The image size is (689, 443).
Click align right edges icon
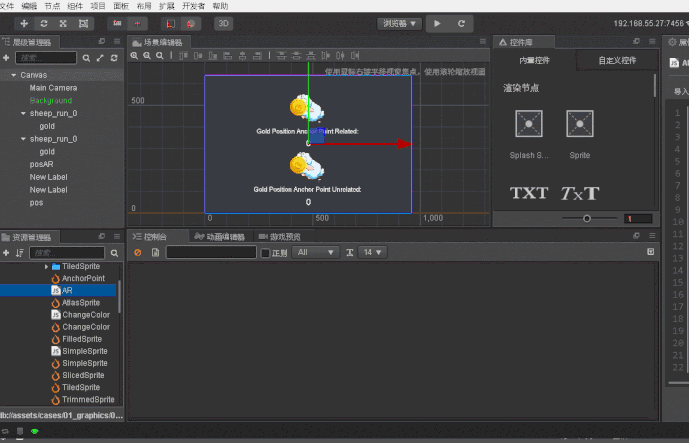[257, 56]
